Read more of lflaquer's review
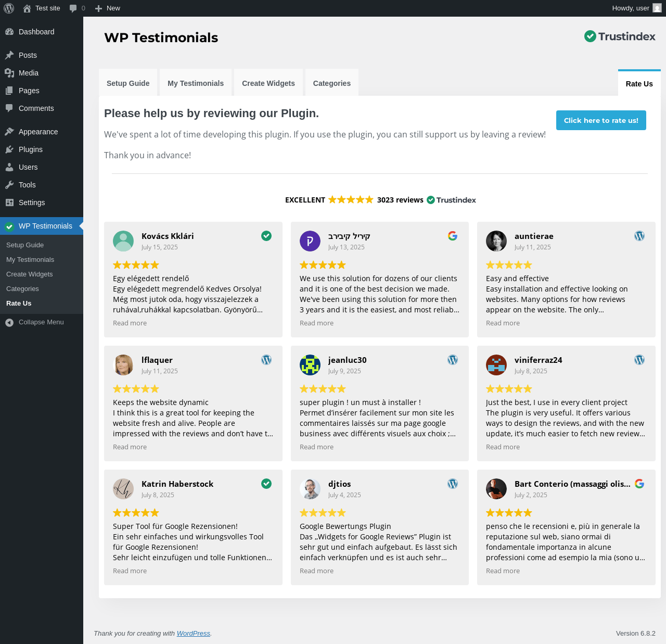666x644 pixels. click(130, 447)
